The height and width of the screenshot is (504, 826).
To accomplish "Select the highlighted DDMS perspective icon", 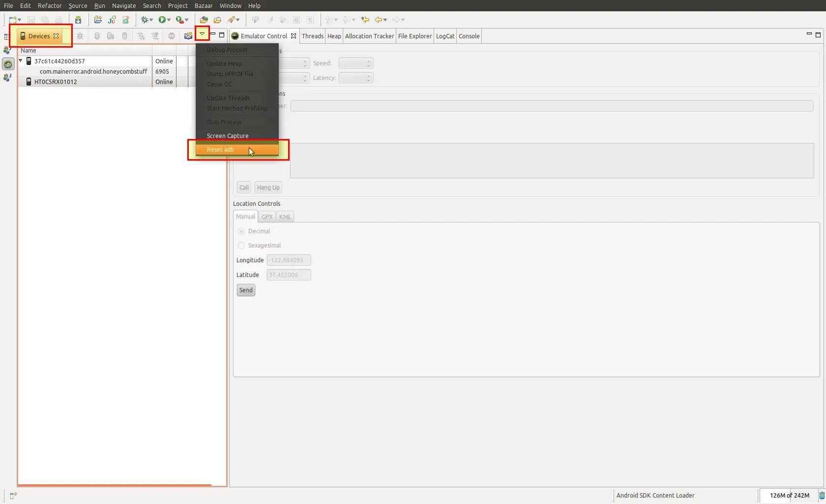I will point(8,64).
